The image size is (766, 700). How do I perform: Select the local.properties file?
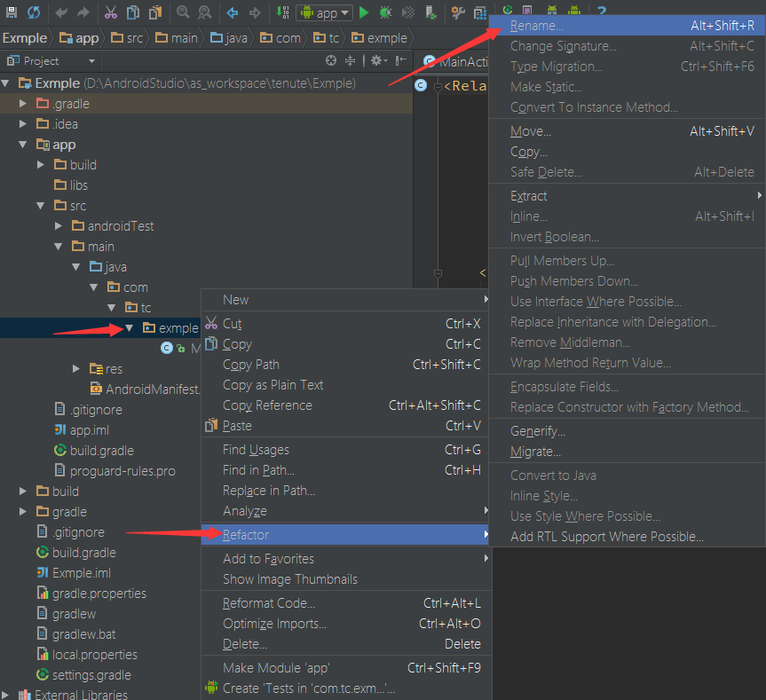tap(87, 654)
